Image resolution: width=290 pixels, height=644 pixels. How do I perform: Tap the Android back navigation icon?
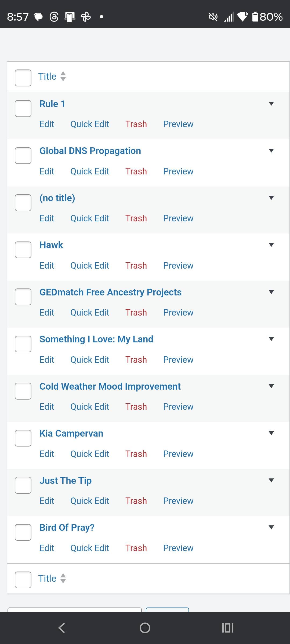tap(62, 628)
